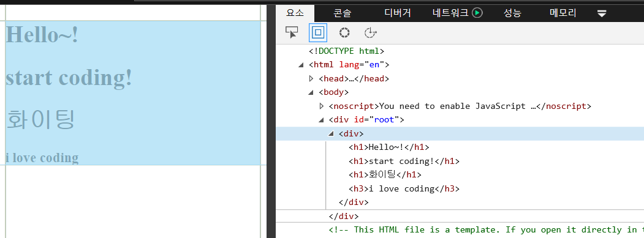Switch to the 요소 tab

coord(295,13)
